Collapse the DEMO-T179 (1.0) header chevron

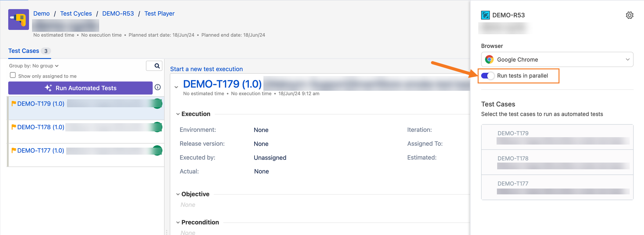coord(176,87)
